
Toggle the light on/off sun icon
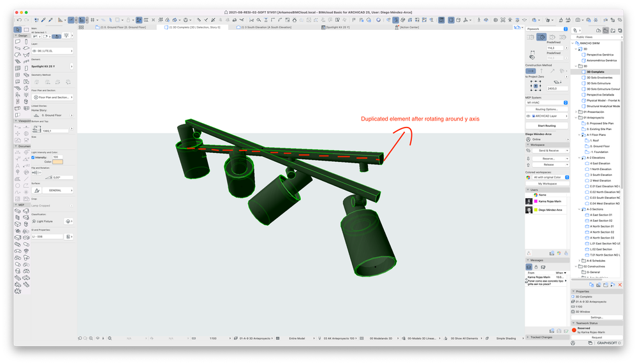coord(66,36)
